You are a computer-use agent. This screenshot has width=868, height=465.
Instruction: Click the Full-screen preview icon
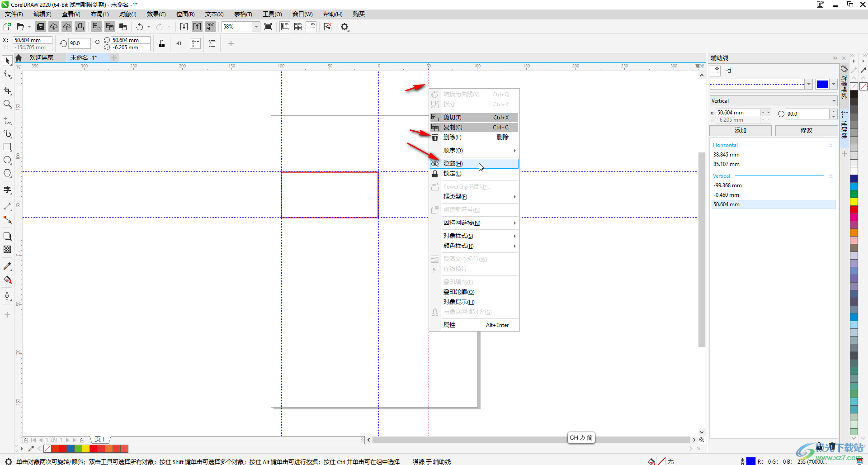coord(268,27)
